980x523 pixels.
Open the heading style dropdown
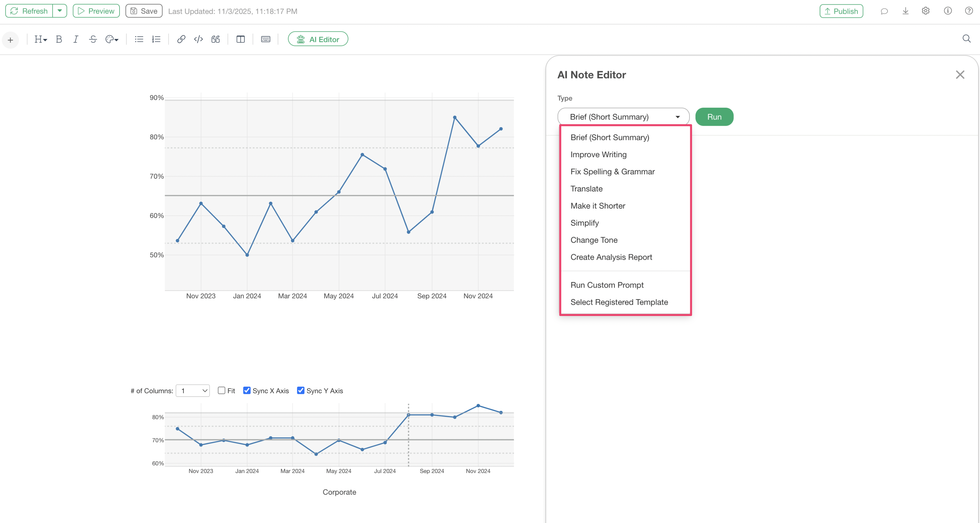[x=40, y=39]
